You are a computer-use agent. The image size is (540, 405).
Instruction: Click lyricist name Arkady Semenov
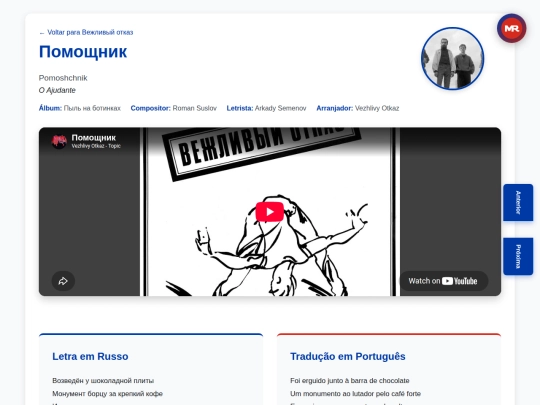click(280, 108)
